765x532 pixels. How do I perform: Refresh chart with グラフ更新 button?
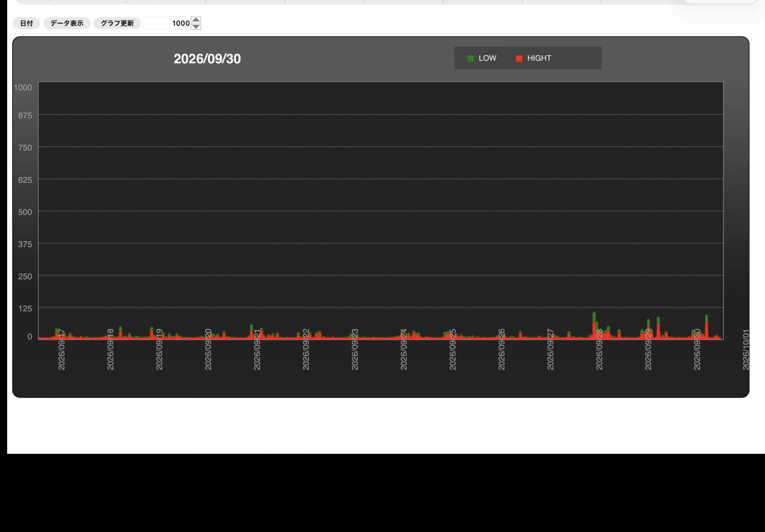117,23
